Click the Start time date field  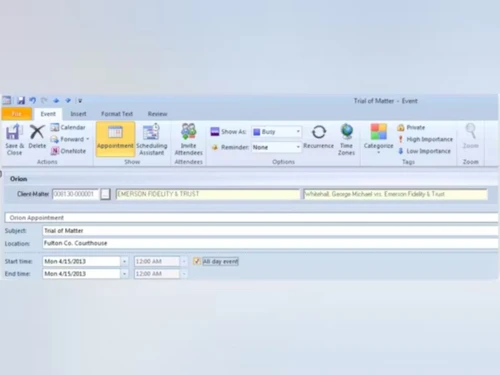coord(81,261)
